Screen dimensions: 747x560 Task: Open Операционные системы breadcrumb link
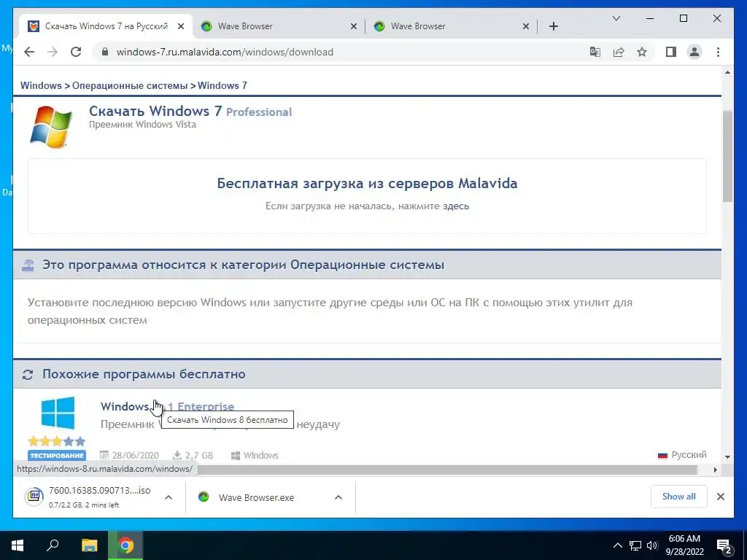130,86
